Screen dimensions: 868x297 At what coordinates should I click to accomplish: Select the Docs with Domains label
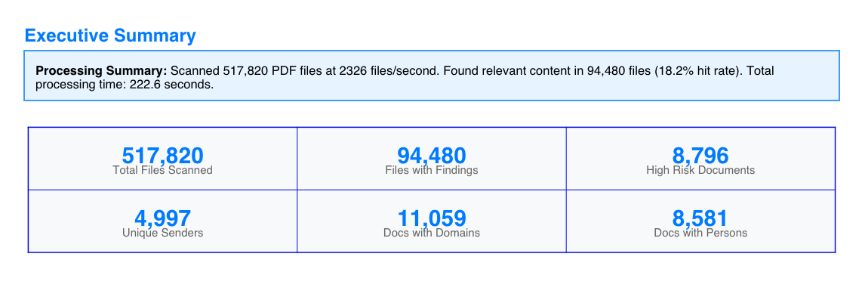pos(432,233)
